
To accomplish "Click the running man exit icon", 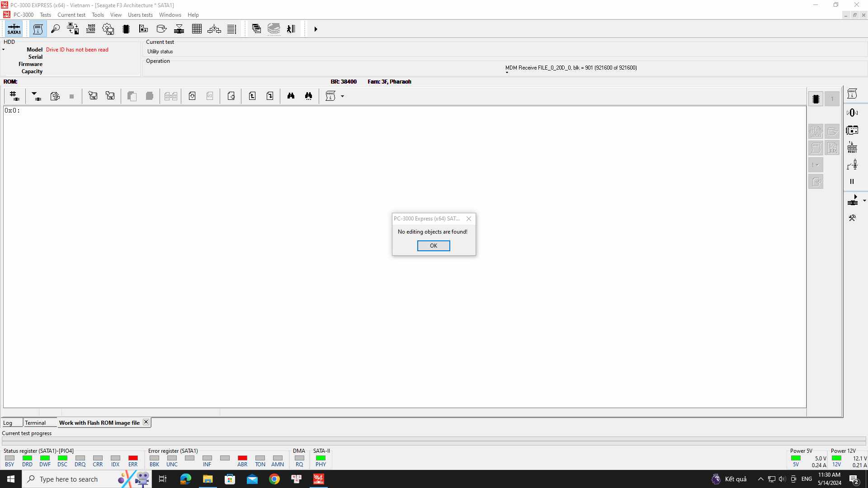I will click(x=291, y=29).
